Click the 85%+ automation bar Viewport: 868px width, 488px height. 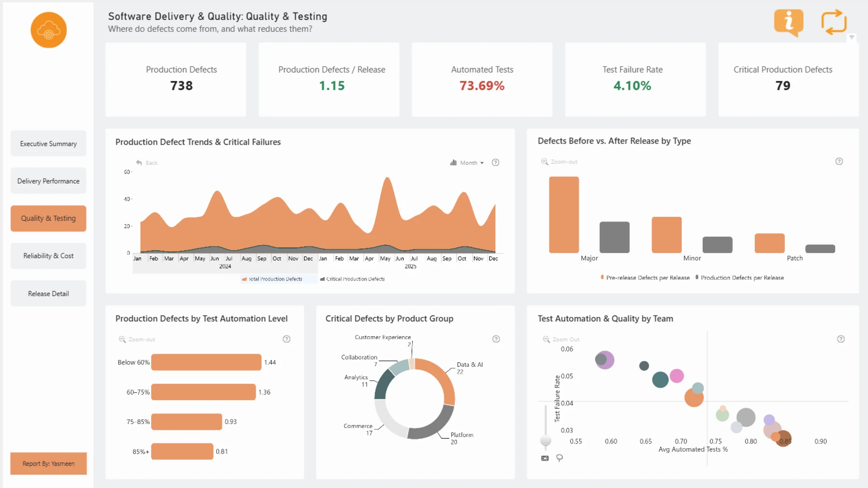click(x=182, y=451)
